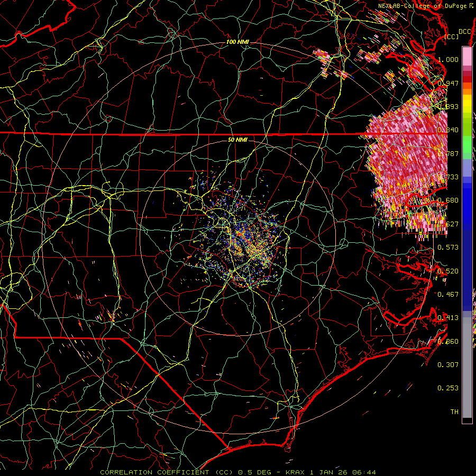Click the '06:44' timestamp in the caption

[x=364, y=472]
